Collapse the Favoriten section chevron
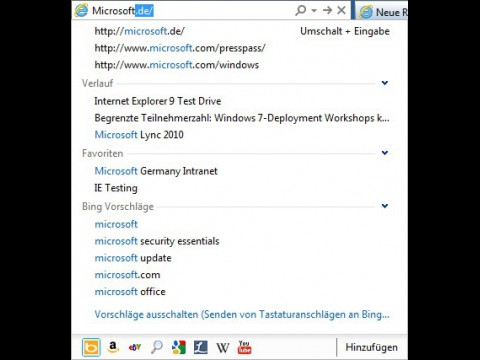 click(x=385, y=153)
